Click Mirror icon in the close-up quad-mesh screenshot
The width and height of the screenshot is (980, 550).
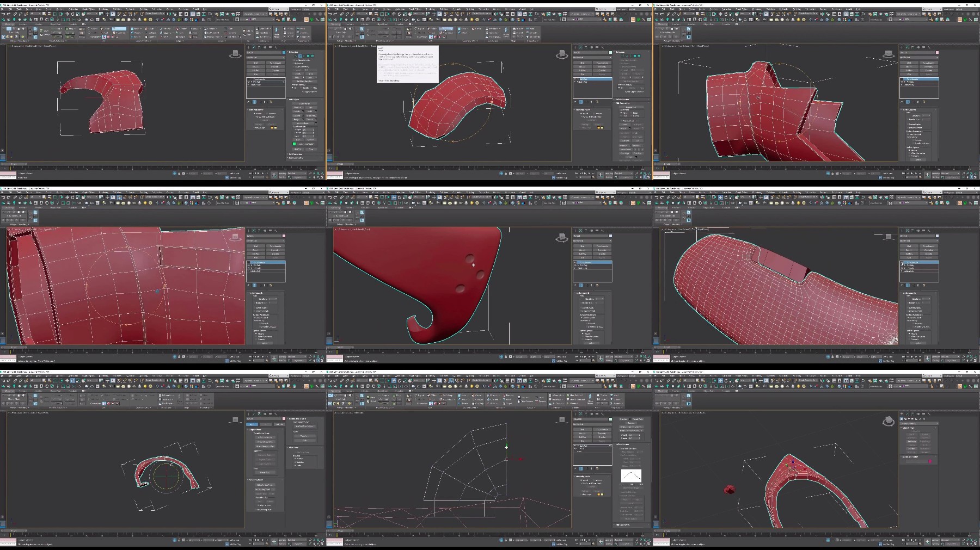click(169, 197)
